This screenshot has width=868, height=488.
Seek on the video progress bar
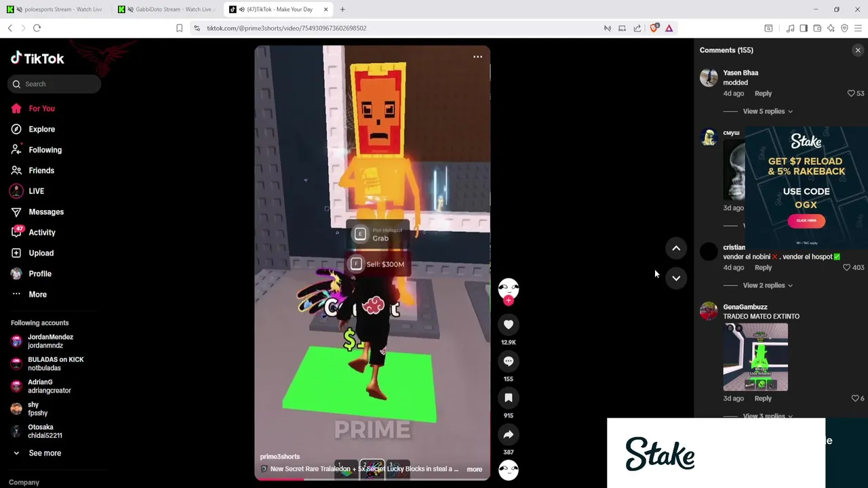(372, 479)
